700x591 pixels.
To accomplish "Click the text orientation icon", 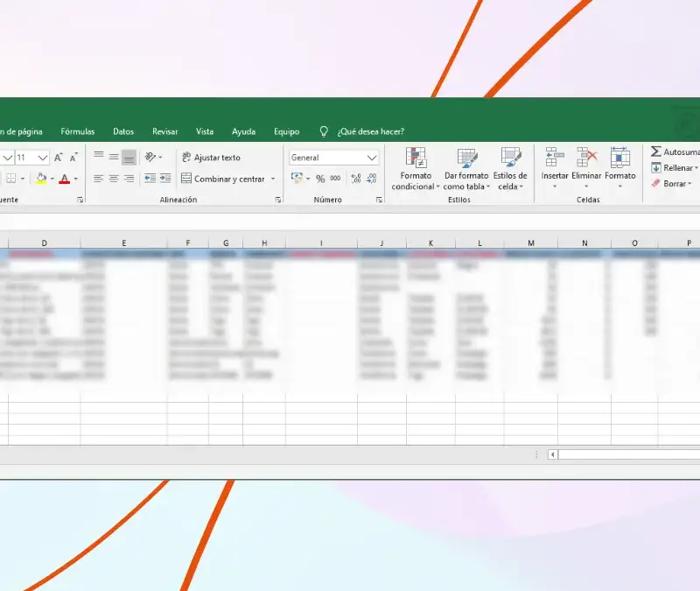I will click(x=150, y=158).
